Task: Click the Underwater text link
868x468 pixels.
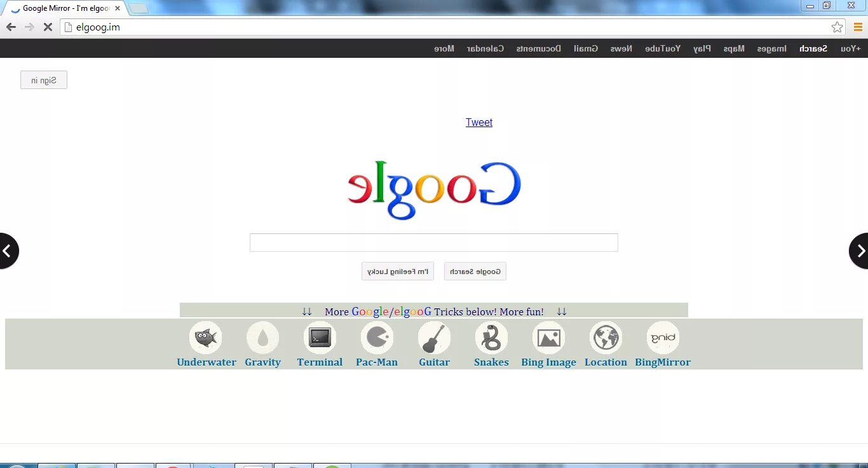Action: [207, 362]
